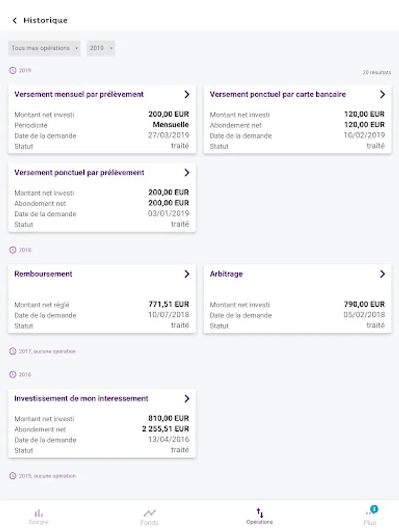399x532 pixels.
Task: Open the 2019 year dropdown
Action: click(100, 48)
